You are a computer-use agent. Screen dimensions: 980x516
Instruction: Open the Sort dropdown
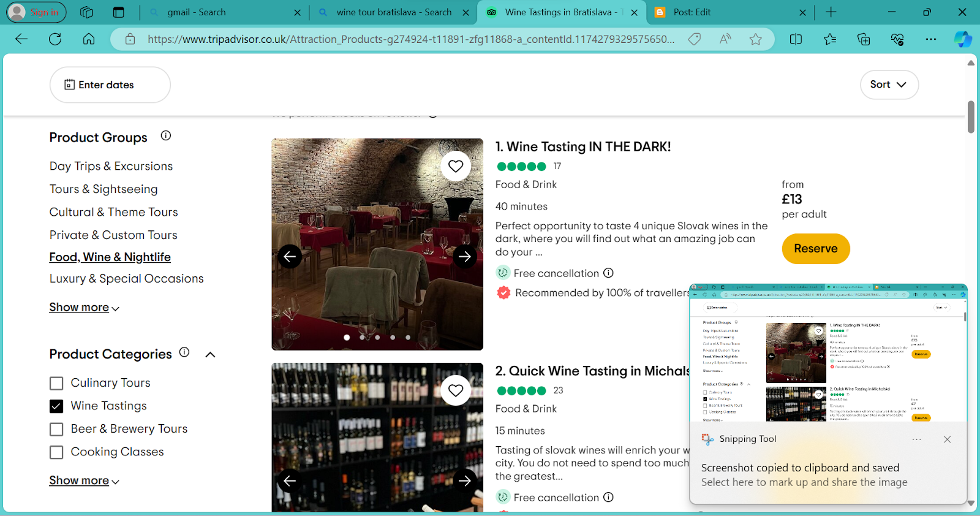[889, 85]
